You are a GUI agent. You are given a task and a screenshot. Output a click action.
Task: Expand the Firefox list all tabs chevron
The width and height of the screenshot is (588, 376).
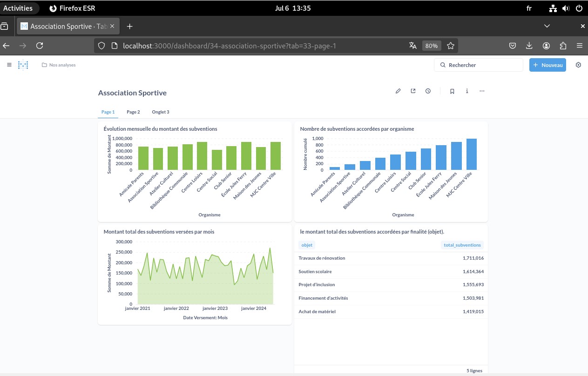pyautogui.click(x=547, y=26)
